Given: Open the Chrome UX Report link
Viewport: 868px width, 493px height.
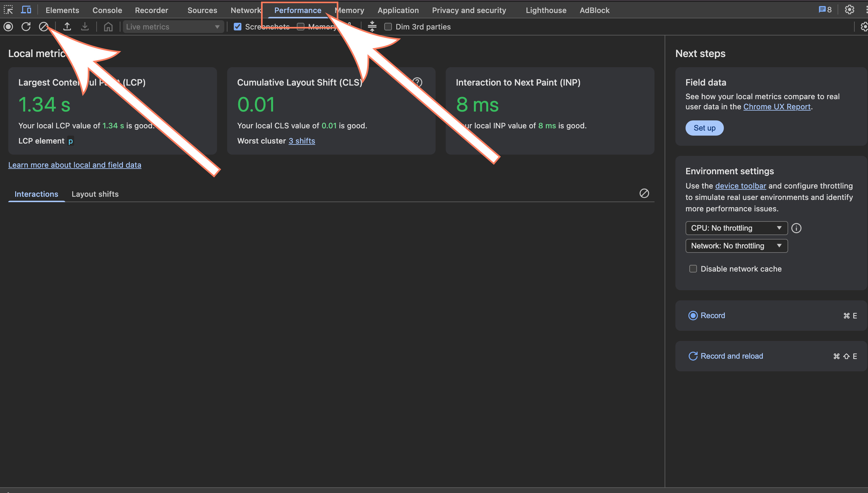Looking at the screenshot, I should (777, 107).
